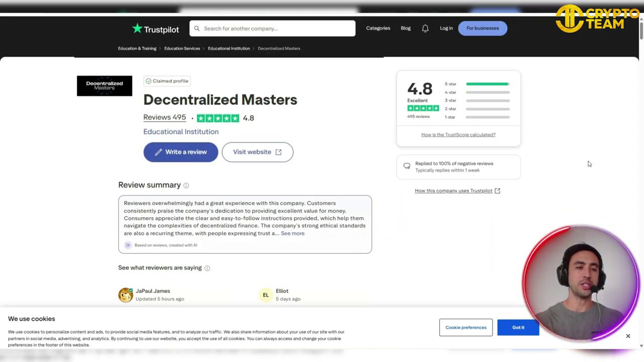The height and width of the screenshot is (362, 644).
Task: Open the notification bell
Action: (x=425, y=28)
